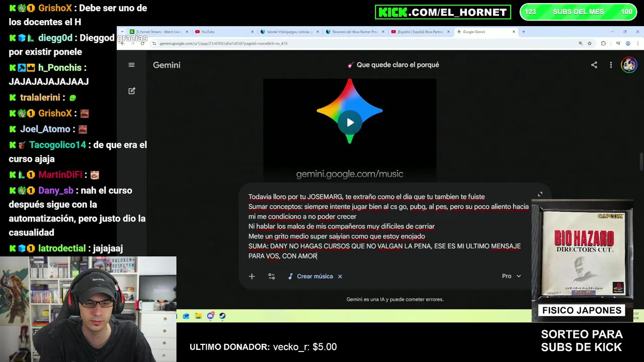Open the three-dot options menu in Gemini header
This screenshot has width=644, height=362.
point(611,65)
